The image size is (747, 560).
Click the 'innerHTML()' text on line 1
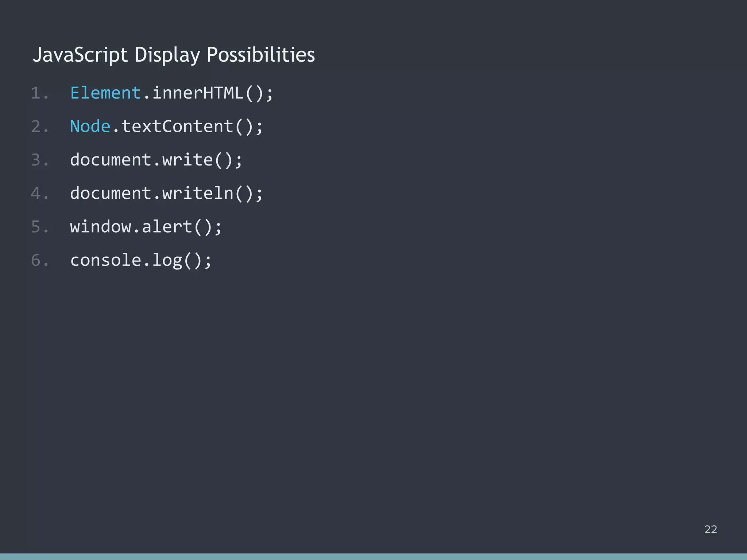pos(208,93)
